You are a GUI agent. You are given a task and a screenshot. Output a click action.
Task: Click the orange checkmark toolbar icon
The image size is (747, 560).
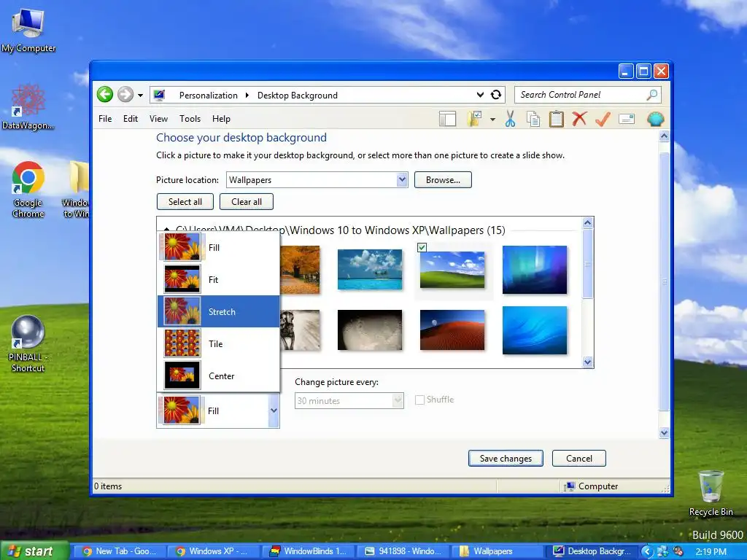[603, 119]
